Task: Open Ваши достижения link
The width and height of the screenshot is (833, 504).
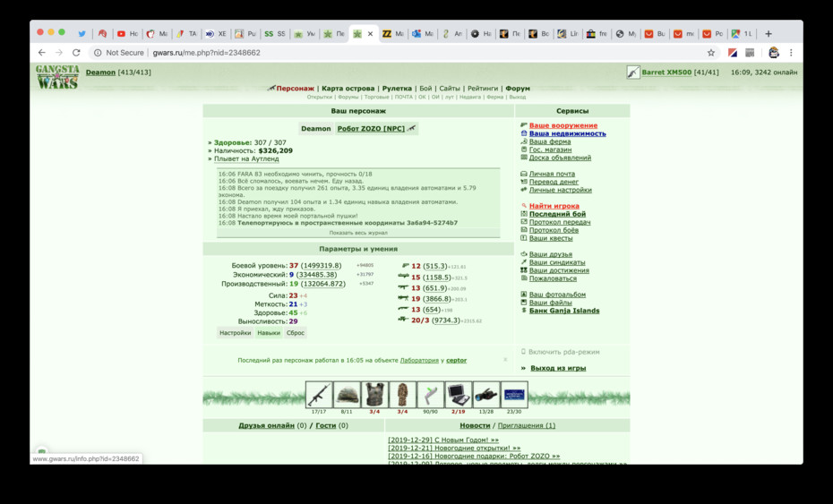Action: [x=559, y=270]
